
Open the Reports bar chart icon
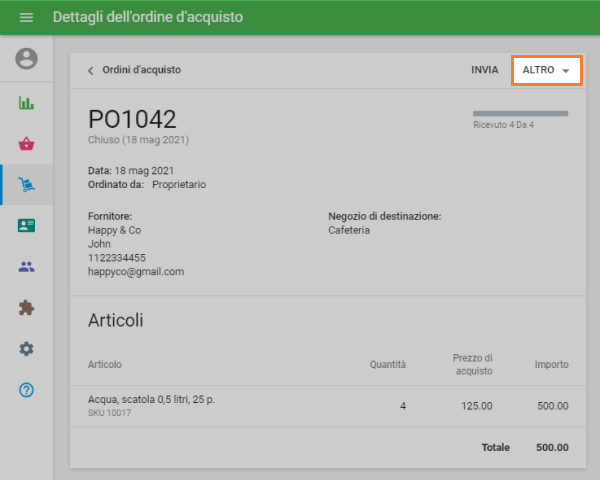point(26,102)
